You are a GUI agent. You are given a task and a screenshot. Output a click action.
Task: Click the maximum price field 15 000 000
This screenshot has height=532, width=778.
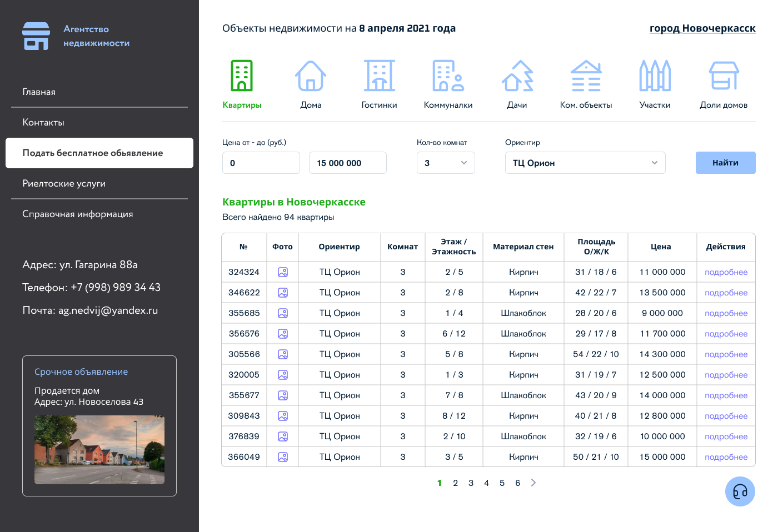point(347,163)
